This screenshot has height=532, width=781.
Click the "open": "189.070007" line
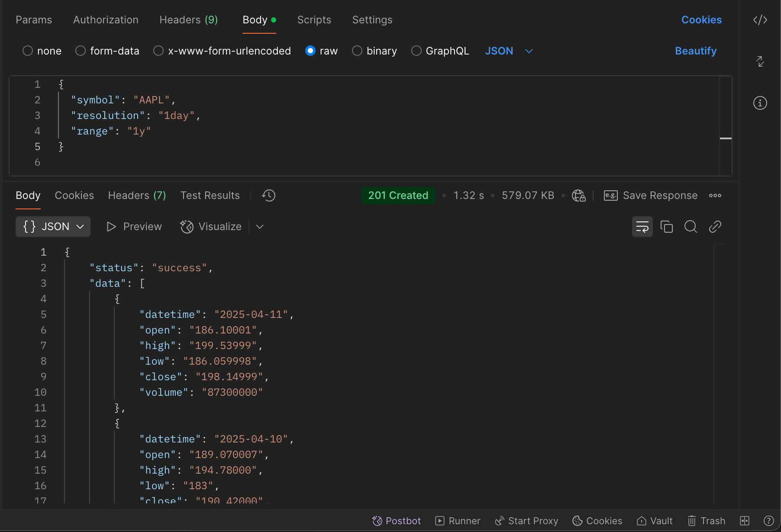(x=204, y=455)
